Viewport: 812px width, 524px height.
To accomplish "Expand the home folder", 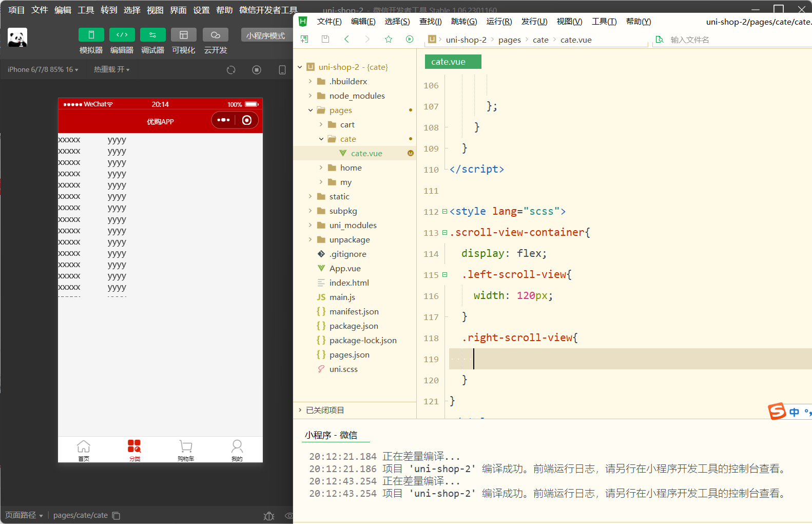I will 321,167.
